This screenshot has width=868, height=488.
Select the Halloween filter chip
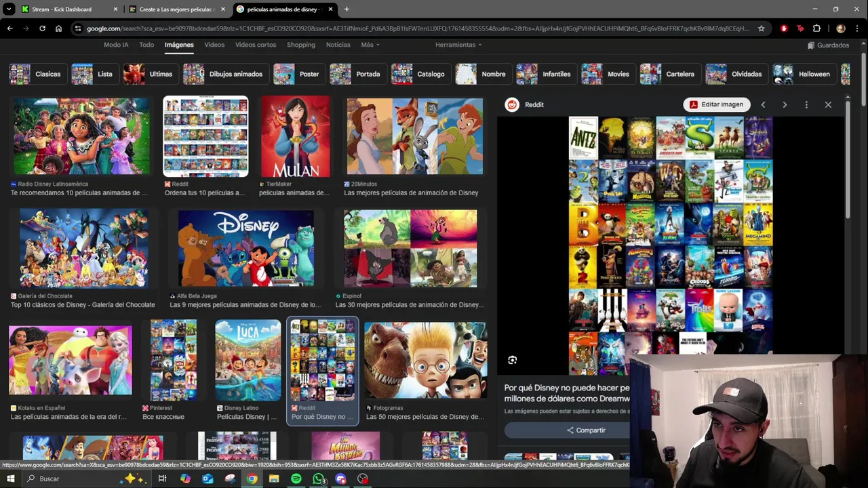[x=804, y=74]
